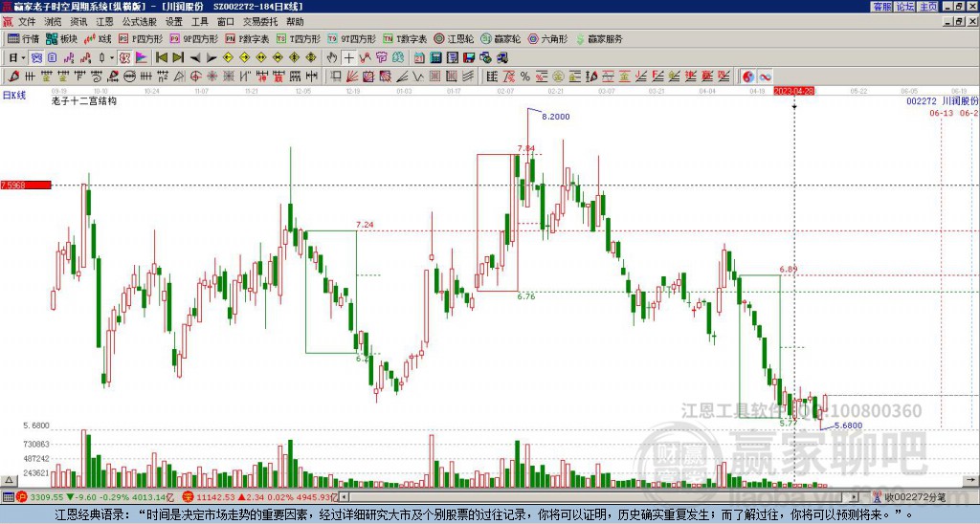
Task: Open the calculator icon
Action: pos(436,57)
